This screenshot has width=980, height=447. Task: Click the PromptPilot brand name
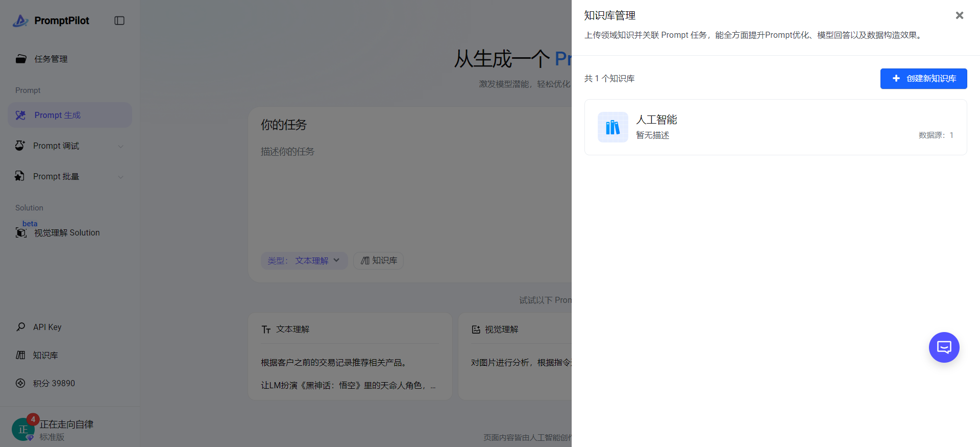[x=62, y=20]
